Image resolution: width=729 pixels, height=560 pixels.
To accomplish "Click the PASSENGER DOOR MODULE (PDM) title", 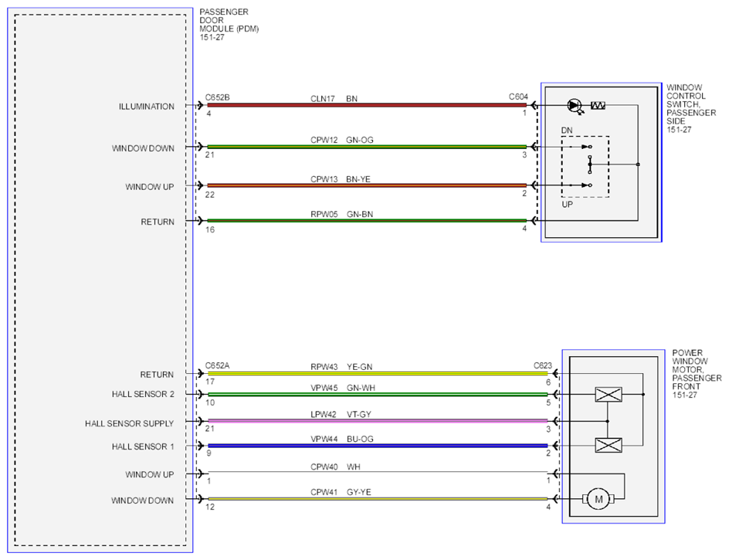I will pos(229,24).
